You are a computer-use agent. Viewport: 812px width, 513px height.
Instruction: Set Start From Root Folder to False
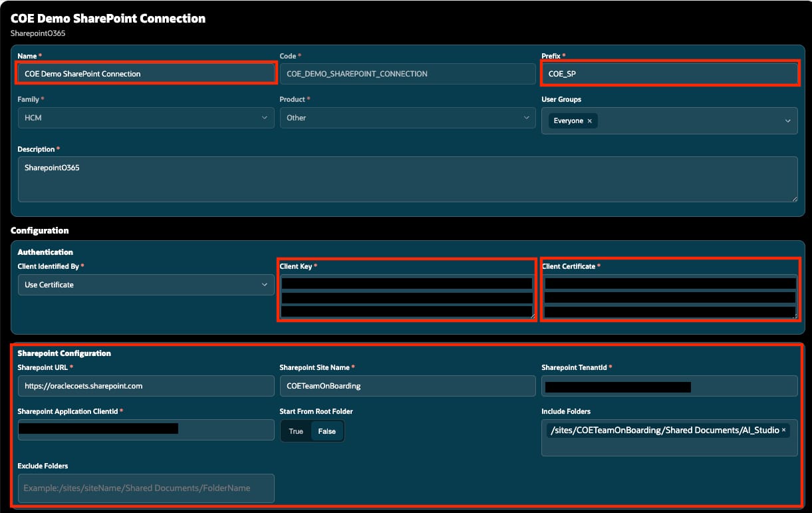point(327,431)
